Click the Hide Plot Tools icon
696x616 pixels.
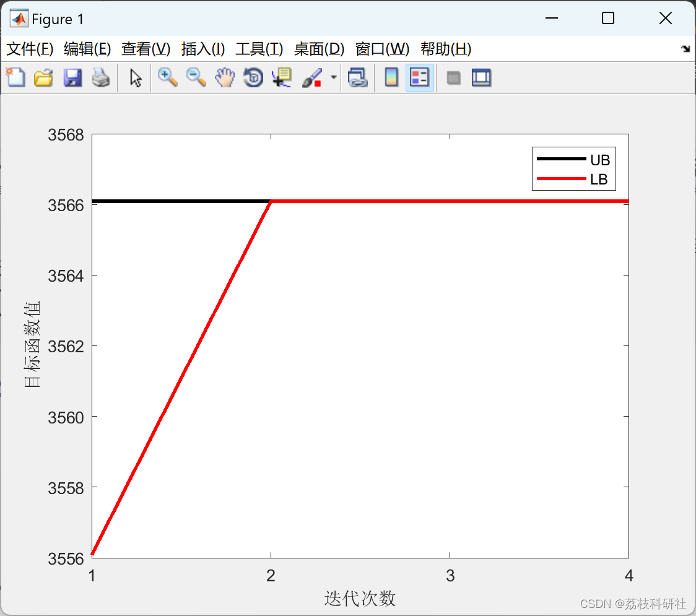point(453,78)
